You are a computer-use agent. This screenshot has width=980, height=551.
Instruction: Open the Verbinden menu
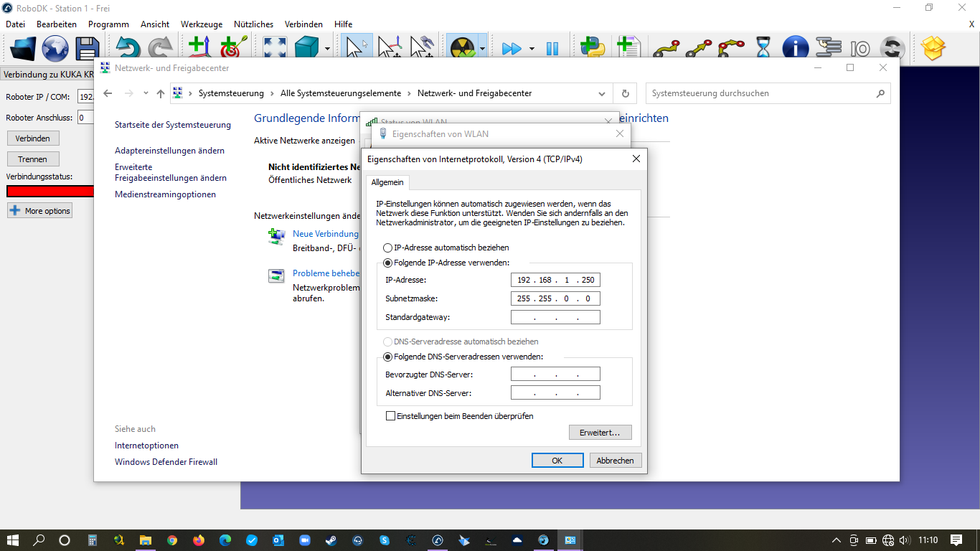(303, 24)
